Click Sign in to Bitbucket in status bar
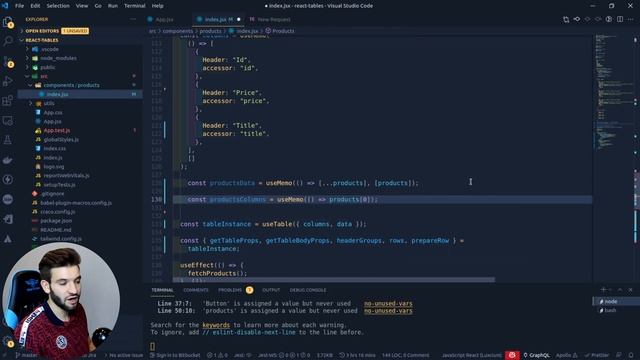The height and width of the screenshot is (360, 640). point(175,355)
